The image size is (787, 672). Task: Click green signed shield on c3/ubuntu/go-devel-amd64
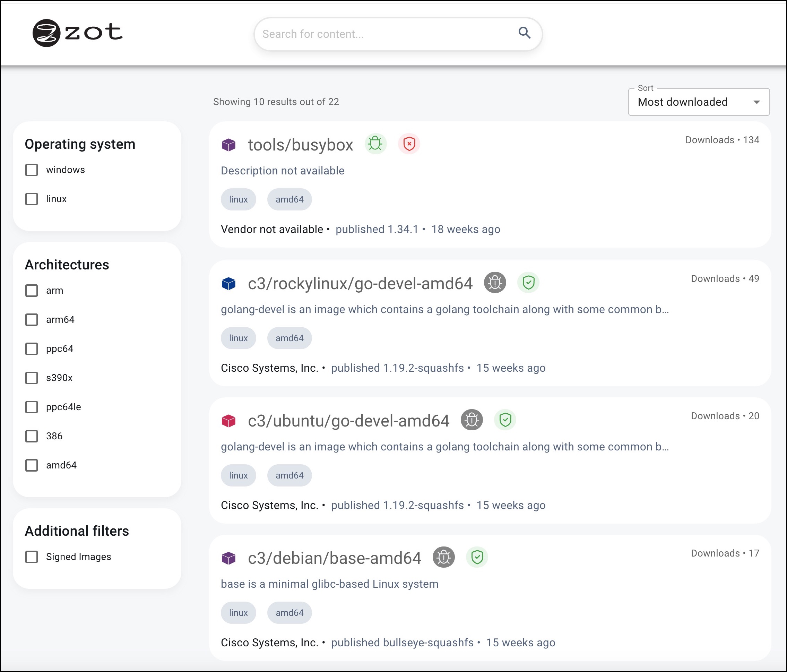click(x=505, y=420)
